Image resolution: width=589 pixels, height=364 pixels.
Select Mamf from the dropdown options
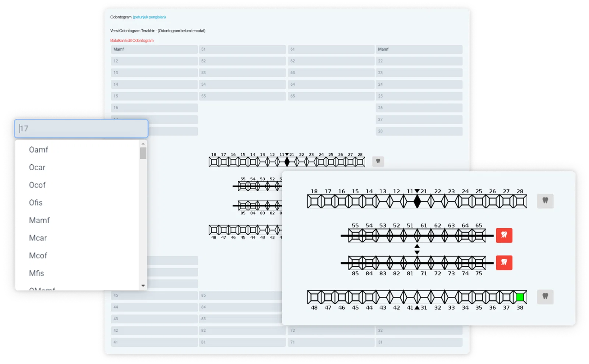coord(39,220)
